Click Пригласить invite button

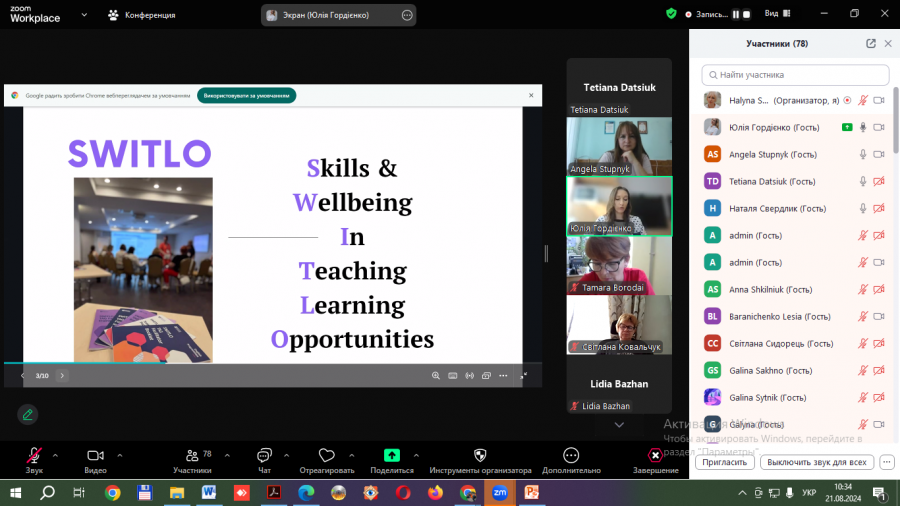click(724, 462)
